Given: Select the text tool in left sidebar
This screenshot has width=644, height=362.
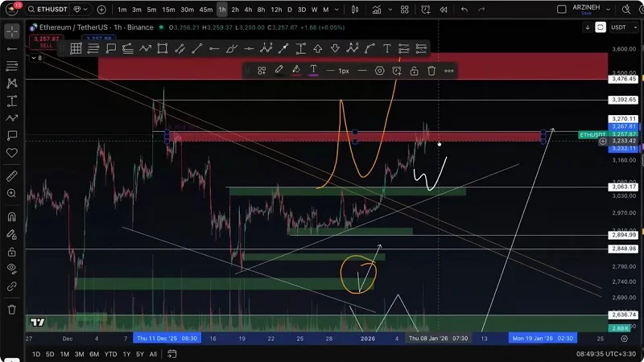Looking at the screenshot, I should (x=11, y=101).
